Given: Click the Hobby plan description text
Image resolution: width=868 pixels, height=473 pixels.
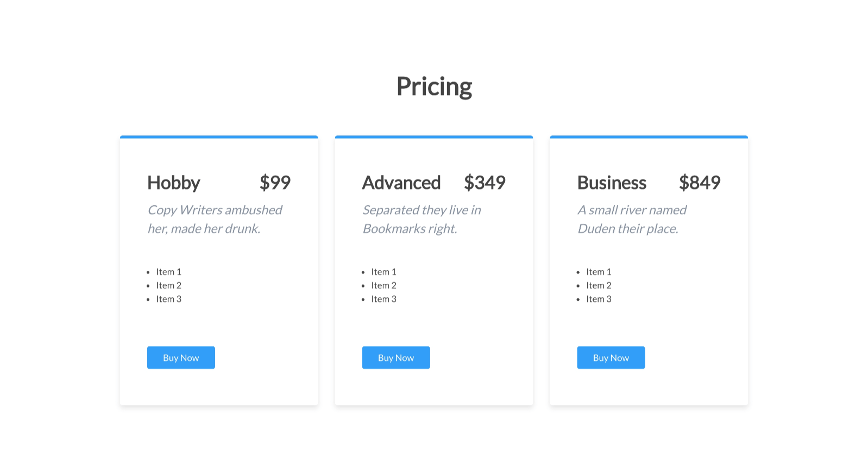Looking at the screenshot, I should pyautogui.click(x=215, y=219).
